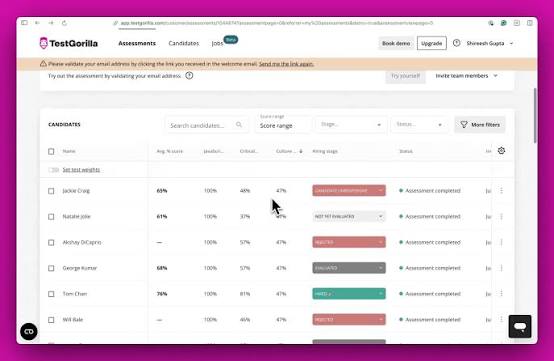554x361 pixels.
Task: Click the green browser extension icon
Action: (503, 23)
